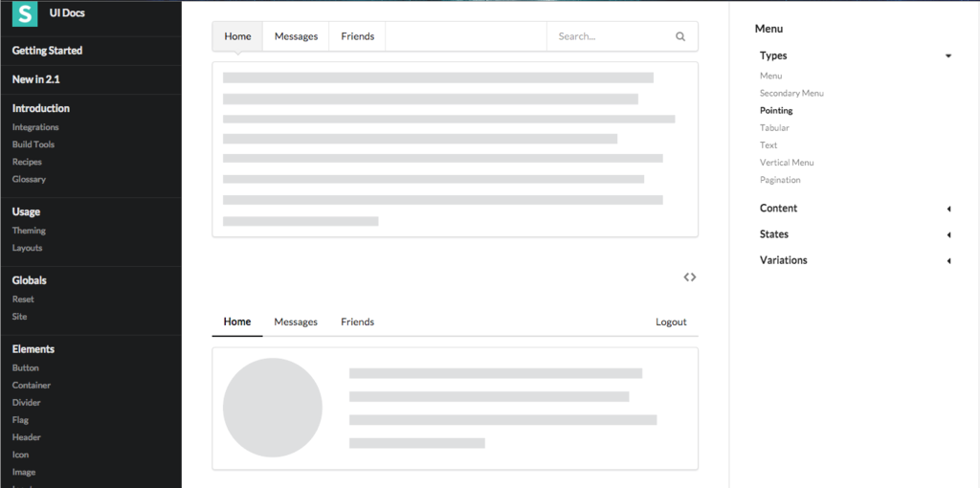The width and height of the screenshot is (980, 488).
Task: Click Content heading in right panel
Action: (779, 209)
